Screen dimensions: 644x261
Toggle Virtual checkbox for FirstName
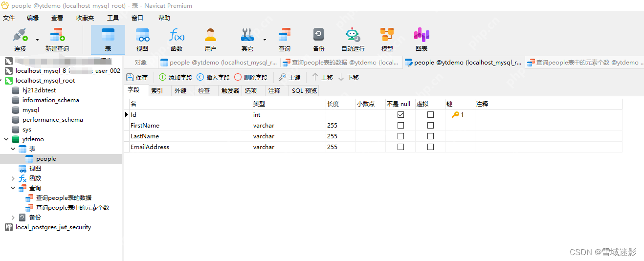(x=430, y=126)
